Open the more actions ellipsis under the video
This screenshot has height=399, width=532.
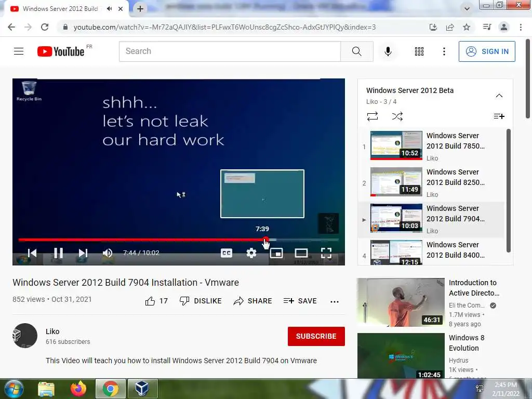click(x=335, y=302)
